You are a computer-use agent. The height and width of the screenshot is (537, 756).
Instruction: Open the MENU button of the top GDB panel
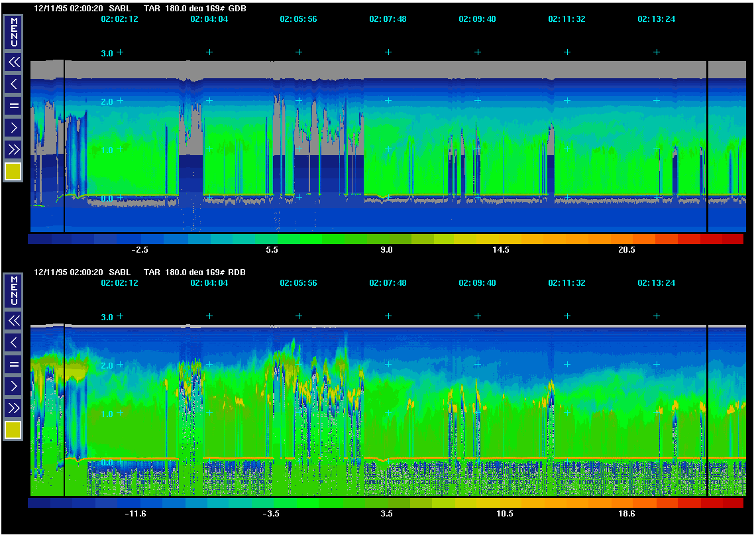[13, 32]
